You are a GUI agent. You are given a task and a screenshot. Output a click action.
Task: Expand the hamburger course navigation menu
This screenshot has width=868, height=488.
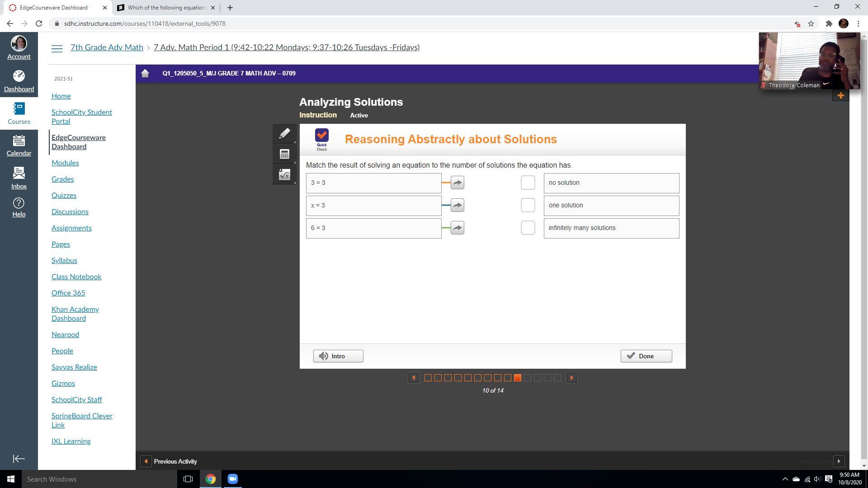[57, 49]
